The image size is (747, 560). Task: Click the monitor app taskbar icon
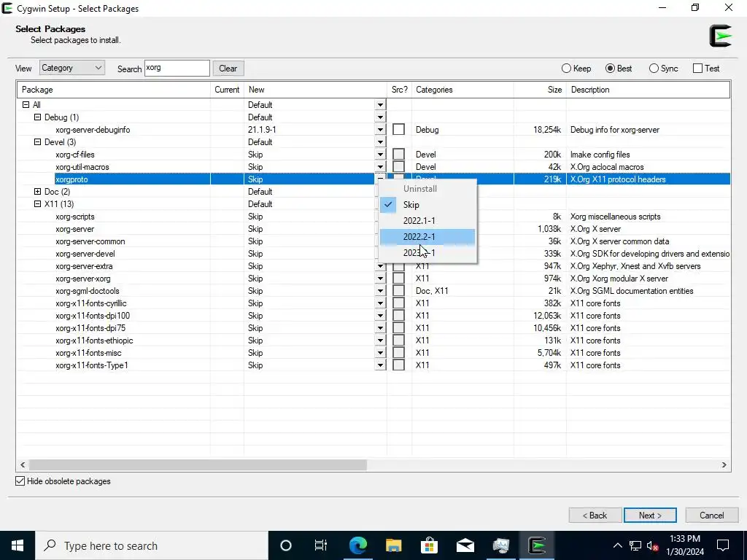pos(500,545)
